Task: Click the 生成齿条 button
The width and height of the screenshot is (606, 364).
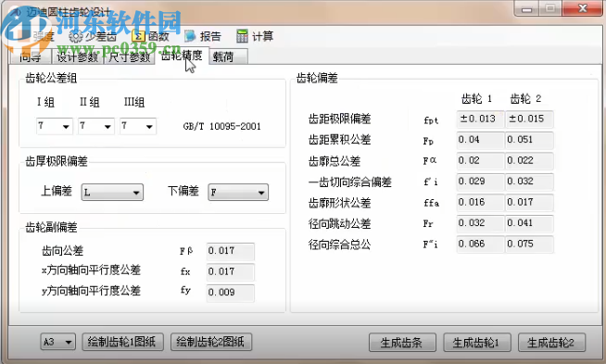Action: (402, 343)
